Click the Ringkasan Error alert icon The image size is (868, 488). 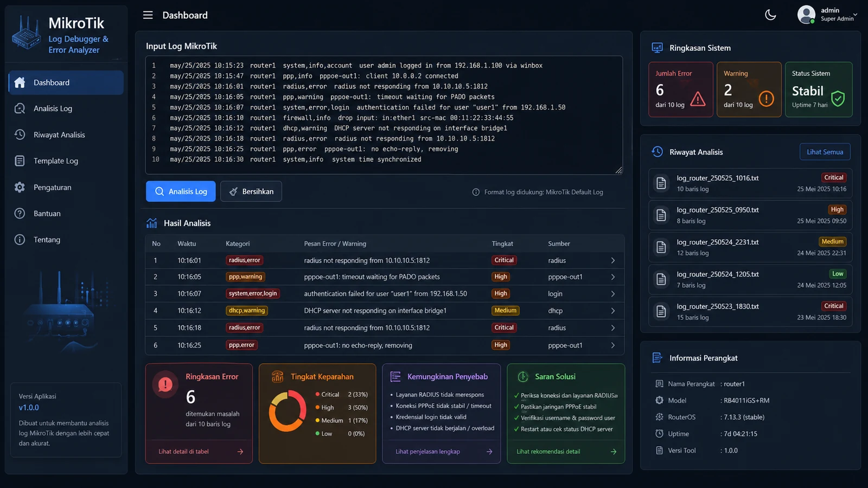(165, 384)
